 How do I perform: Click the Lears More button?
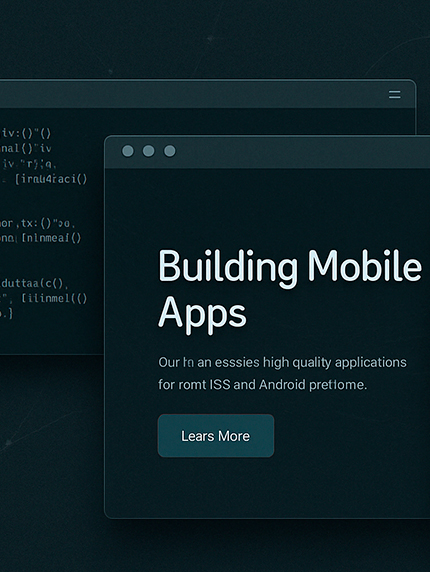coord(216,436)
